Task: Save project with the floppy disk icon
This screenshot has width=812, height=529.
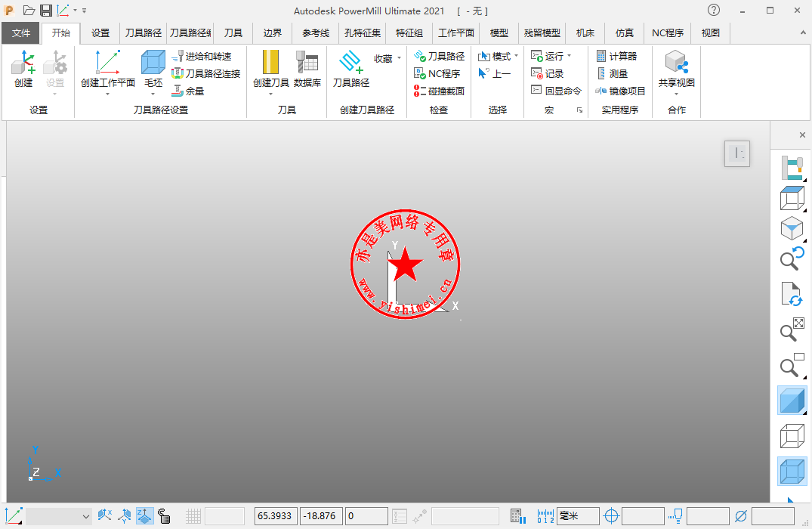Action: tap(46, 11)
